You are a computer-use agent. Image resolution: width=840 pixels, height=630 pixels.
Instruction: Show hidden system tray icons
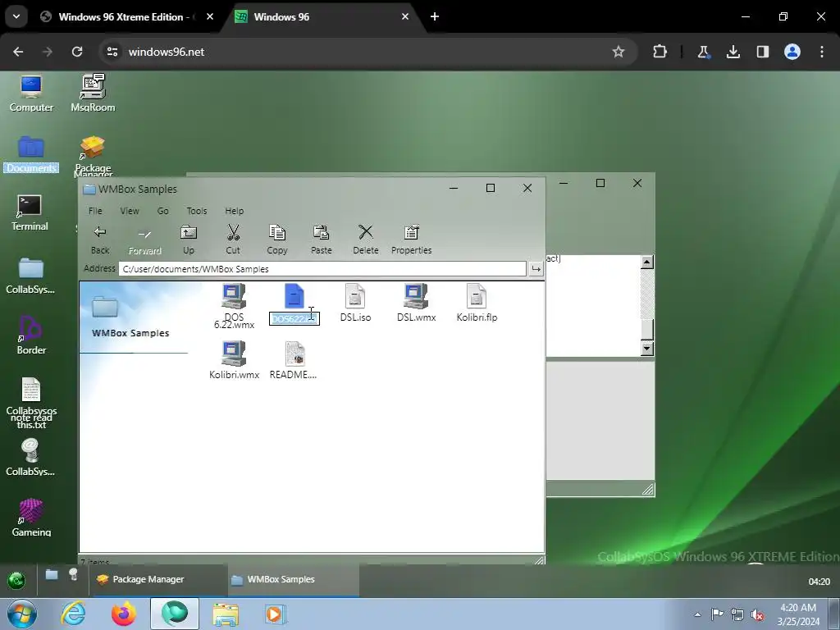tap(697, 614)
